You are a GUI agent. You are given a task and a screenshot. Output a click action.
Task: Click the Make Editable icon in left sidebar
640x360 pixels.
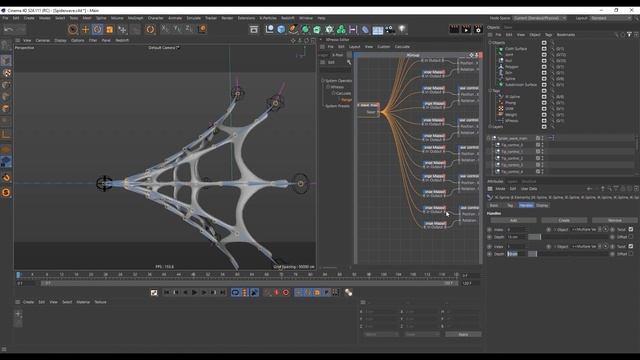[6, 45]
